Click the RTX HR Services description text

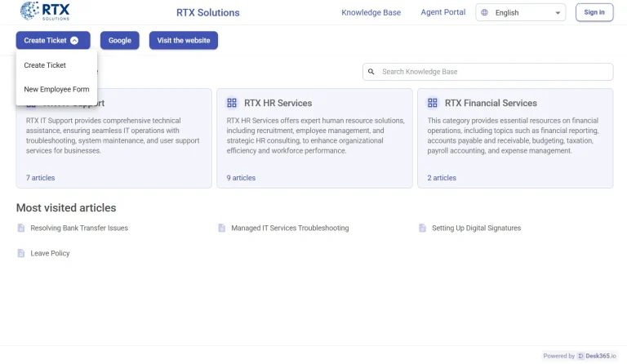[315, 135]
